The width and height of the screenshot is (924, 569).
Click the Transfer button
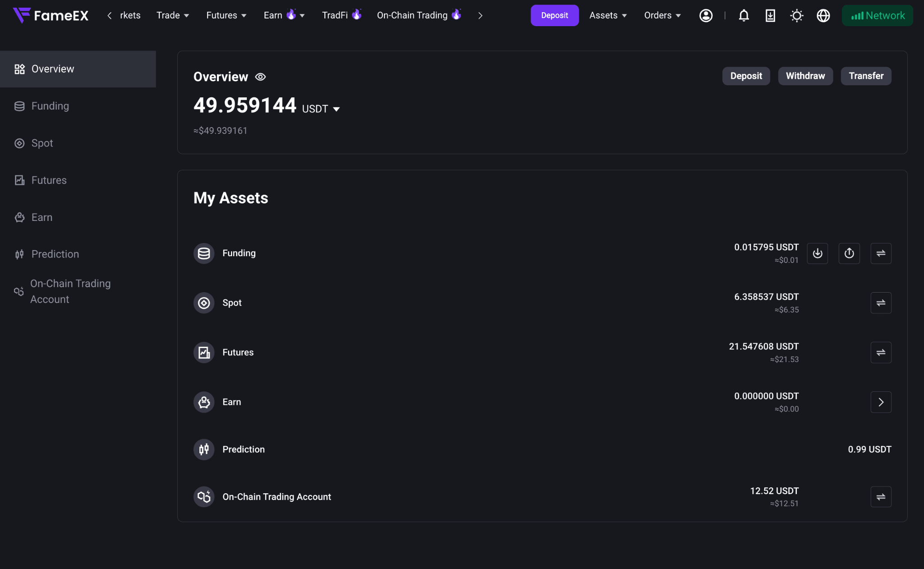click(866, 76)
